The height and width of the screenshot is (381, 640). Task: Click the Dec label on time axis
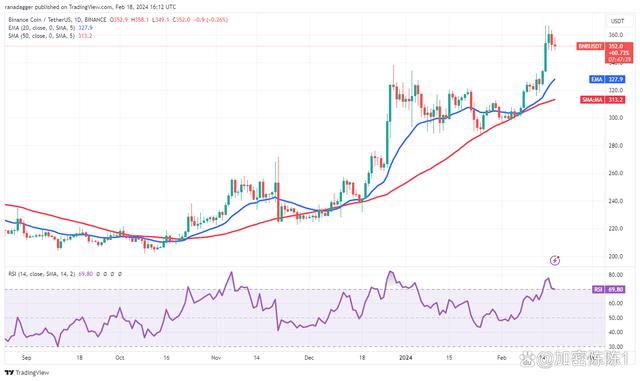coord(309,358)
